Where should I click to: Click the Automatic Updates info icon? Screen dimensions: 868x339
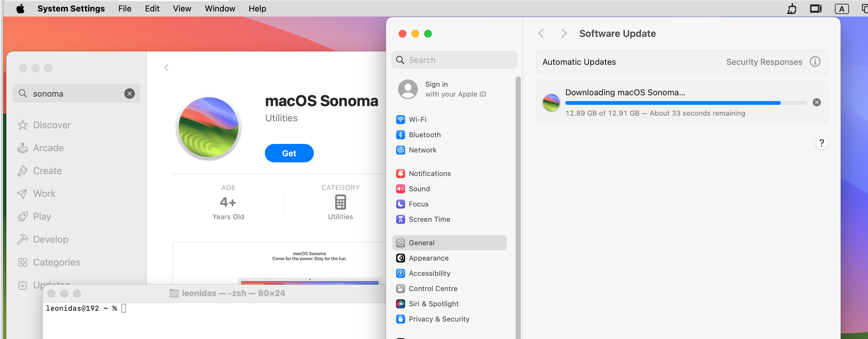click(815, 62)
